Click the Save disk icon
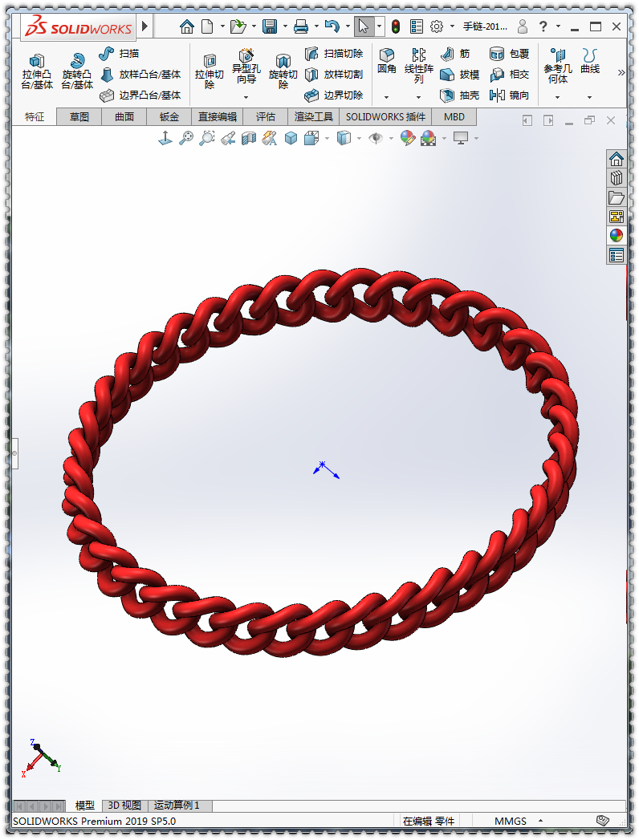 (x=270, y=26)
